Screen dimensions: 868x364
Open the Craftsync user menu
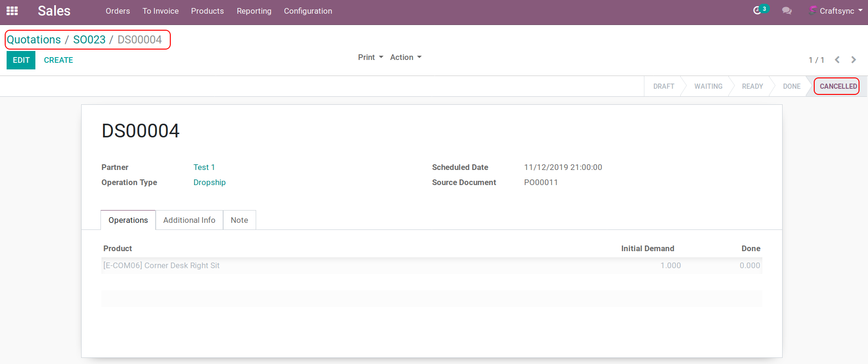coord(836,11)
